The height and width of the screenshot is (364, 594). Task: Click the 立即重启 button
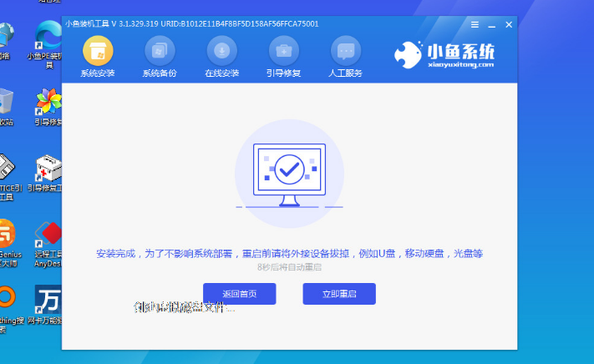pos(338,294)
